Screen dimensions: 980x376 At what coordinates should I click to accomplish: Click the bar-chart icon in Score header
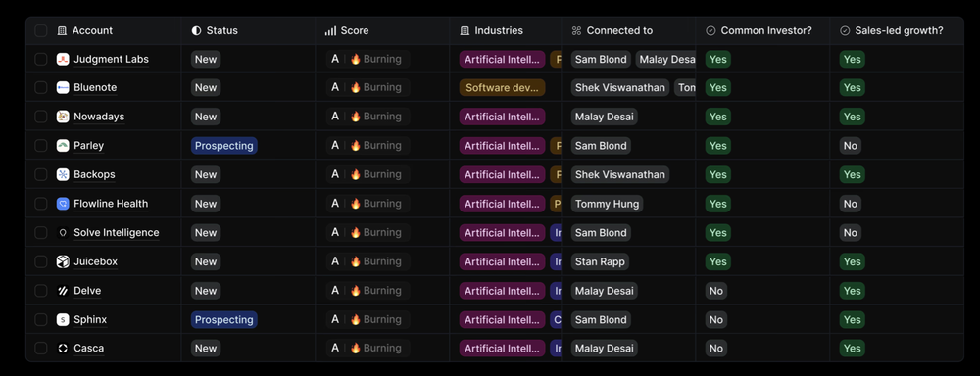click(x=330, y=30)
